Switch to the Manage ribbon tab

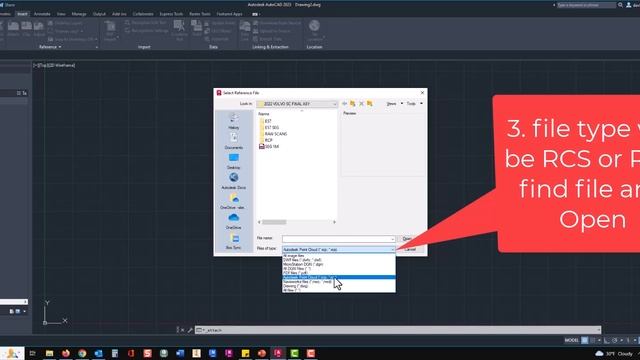coord(79,14)
